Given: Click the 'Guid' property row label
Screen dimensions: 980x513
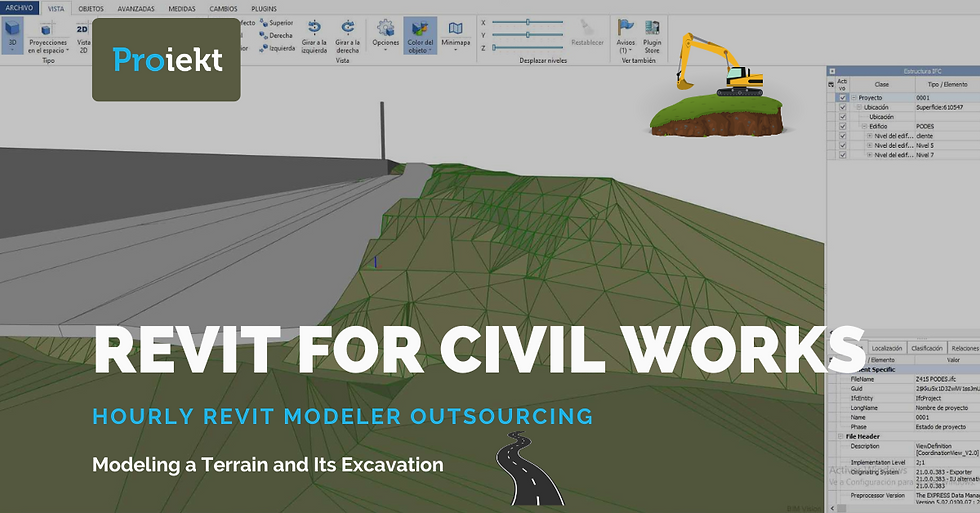Looking at the screenshot, I should point(856,389).
